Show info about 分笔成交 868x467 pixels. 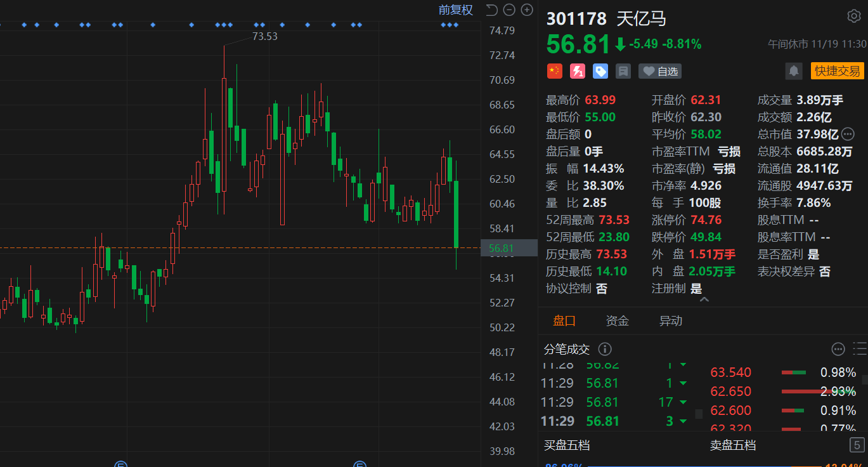[605, 349]
